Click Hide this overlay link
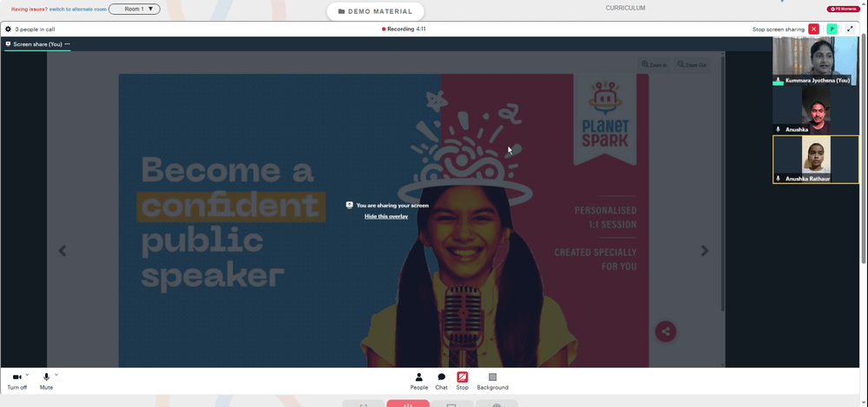This screenshot has width=868, height=407. pos(386,216)
